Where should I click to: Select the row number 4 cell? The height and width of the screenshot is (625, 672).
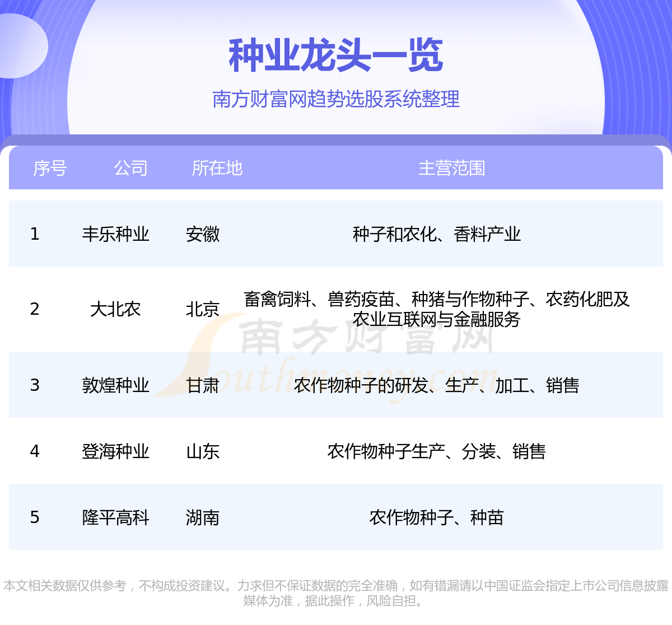point(35,451)
